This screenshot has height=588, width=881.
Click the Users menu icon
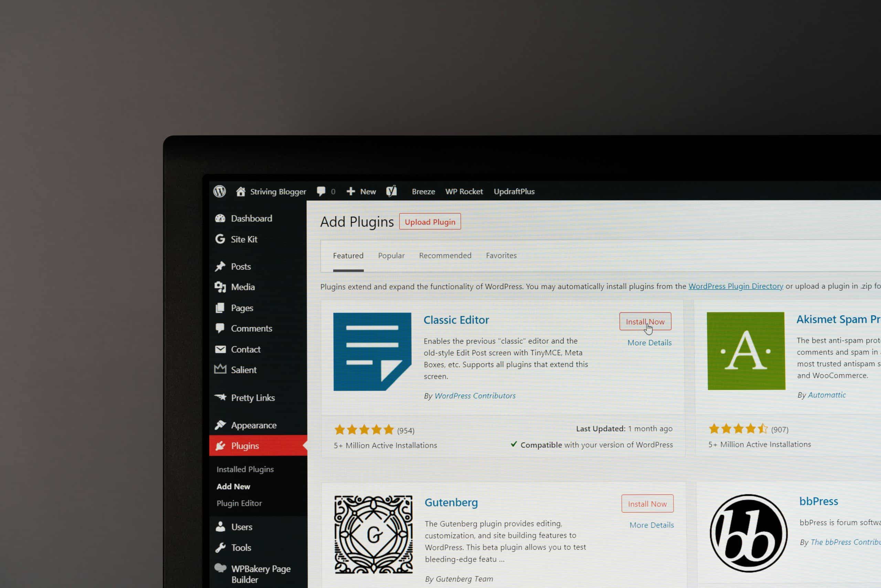click(220, 526)
